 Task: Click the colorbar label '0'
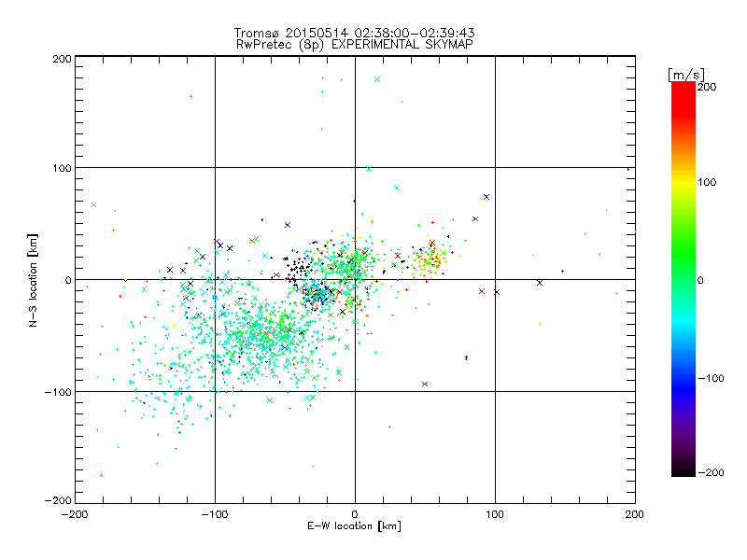700,281
